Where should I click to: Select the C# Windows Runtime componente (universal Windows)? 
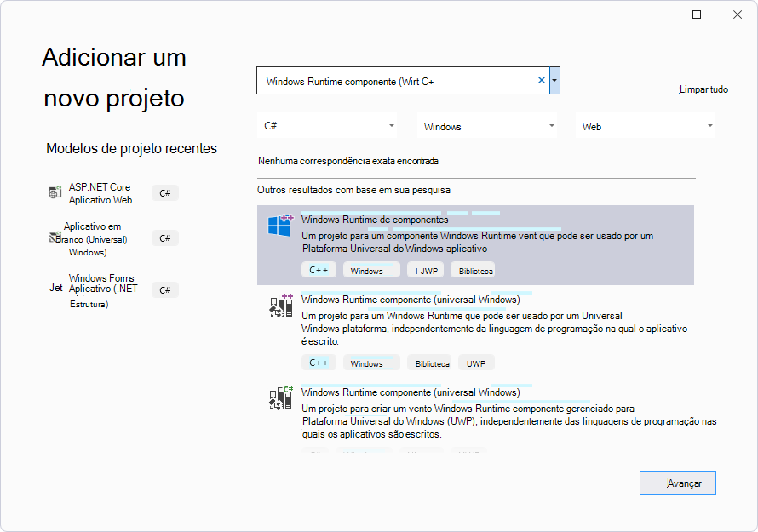click(x=476, y=416)
